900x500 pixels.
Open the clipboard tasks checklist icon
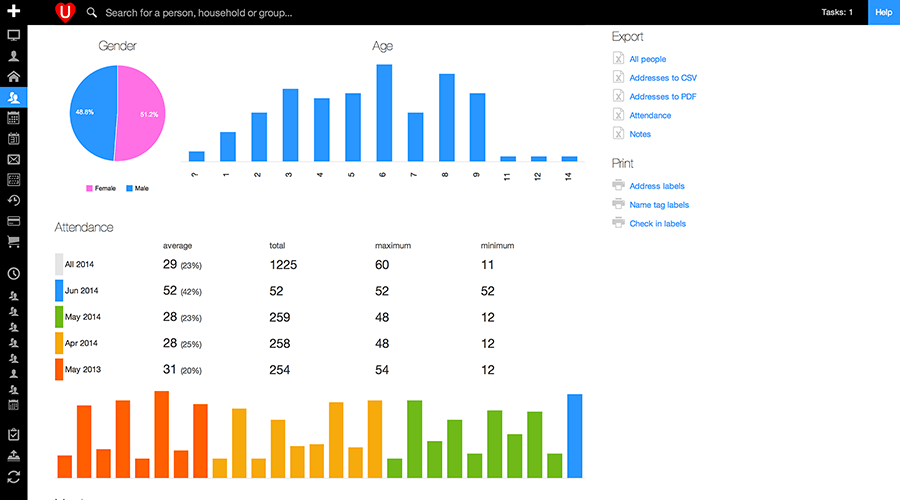[x=14, y=435]
